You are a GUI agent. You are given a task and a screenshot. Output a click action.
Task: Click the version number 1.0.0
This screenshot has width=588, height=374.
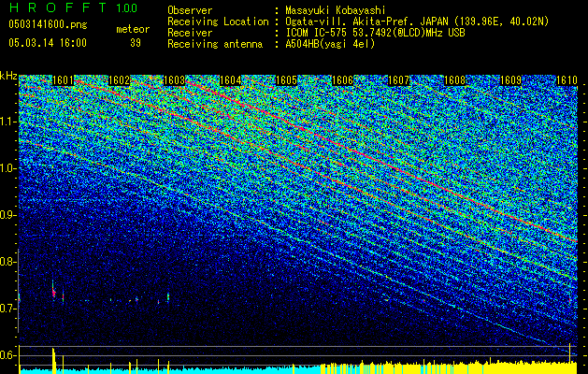click(127, 7)
